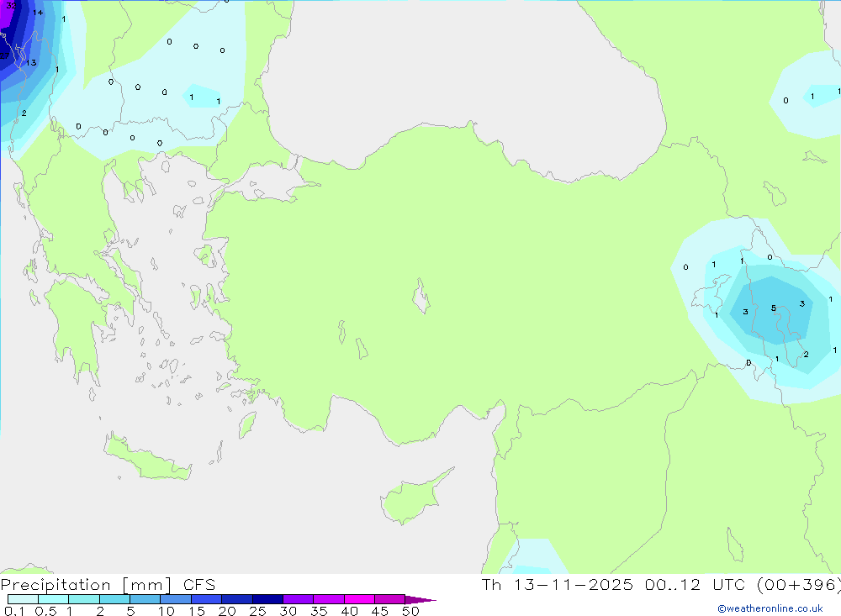
Task: Open the weatheronline.co.uk copyright link
Action: pos(770,608)
